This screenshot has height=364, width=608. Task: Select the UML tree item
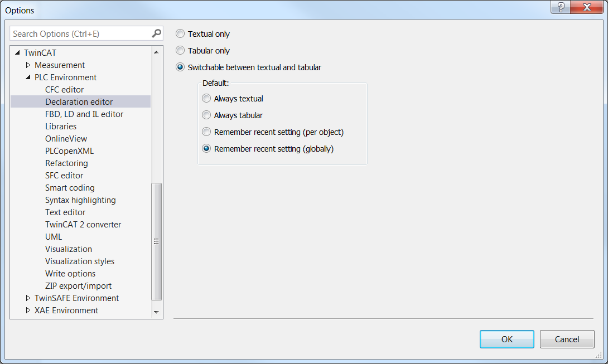click(54, 237)
